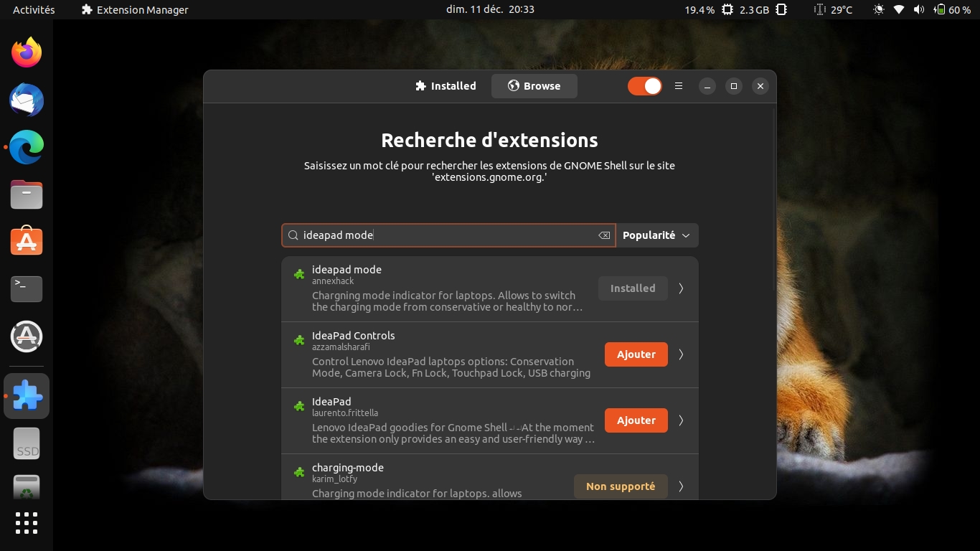Show applications grid

[27, 523]
